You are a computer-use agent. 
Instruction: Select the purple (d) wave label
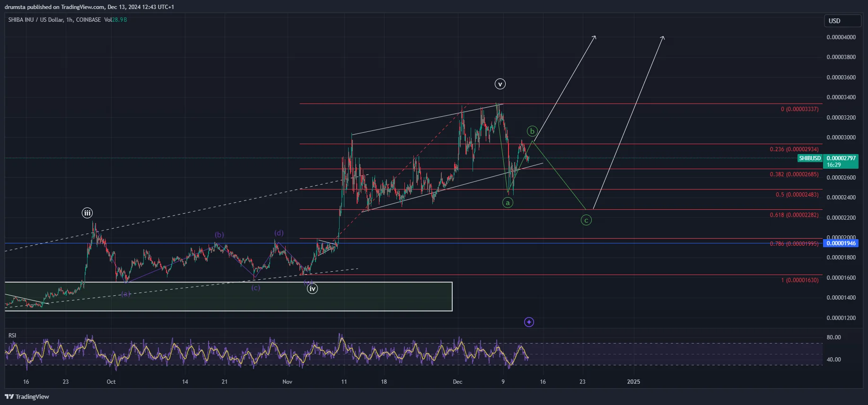[x=279, y=233]
